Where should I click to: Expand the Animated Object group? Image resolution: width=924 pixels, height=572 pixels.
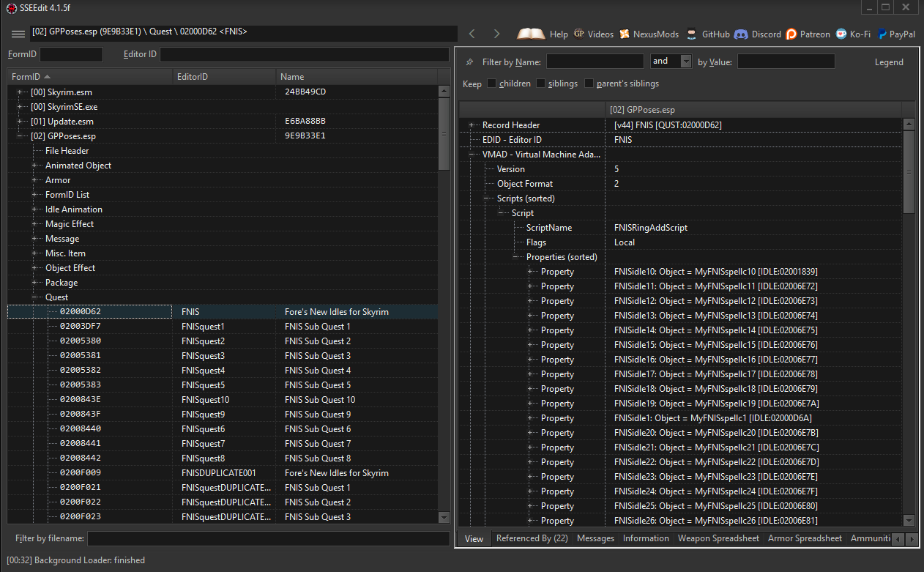pos(35,166)
